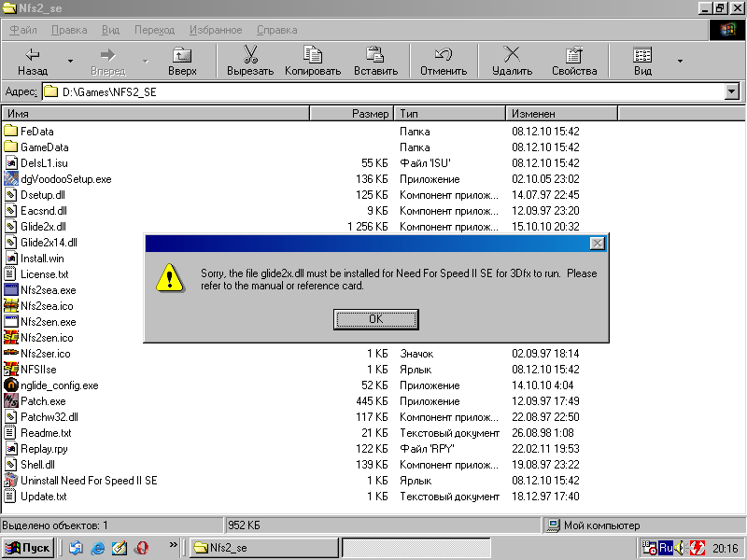Open Свойства properties from toolbar

click(574, 61)
